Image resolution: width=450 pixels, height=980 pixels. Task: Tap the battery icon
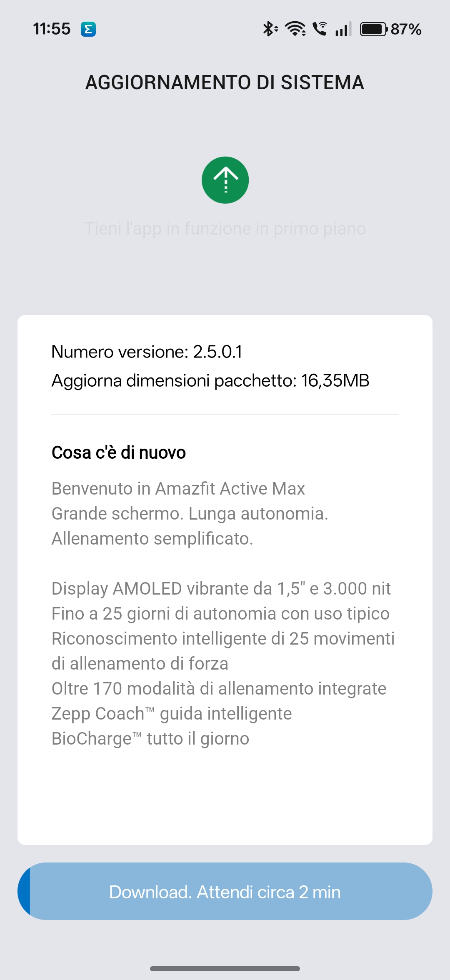[373, 29]
